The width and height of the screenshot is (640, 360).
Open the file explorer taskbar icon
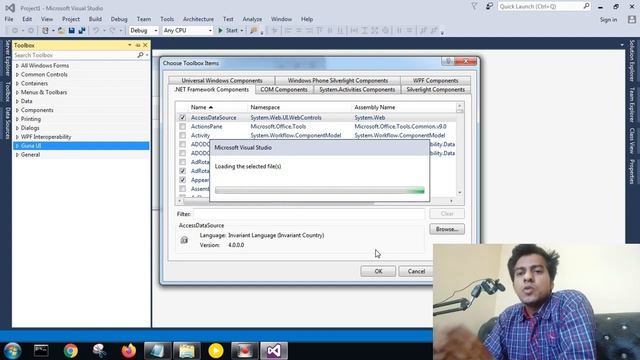[x=187, y=351]
